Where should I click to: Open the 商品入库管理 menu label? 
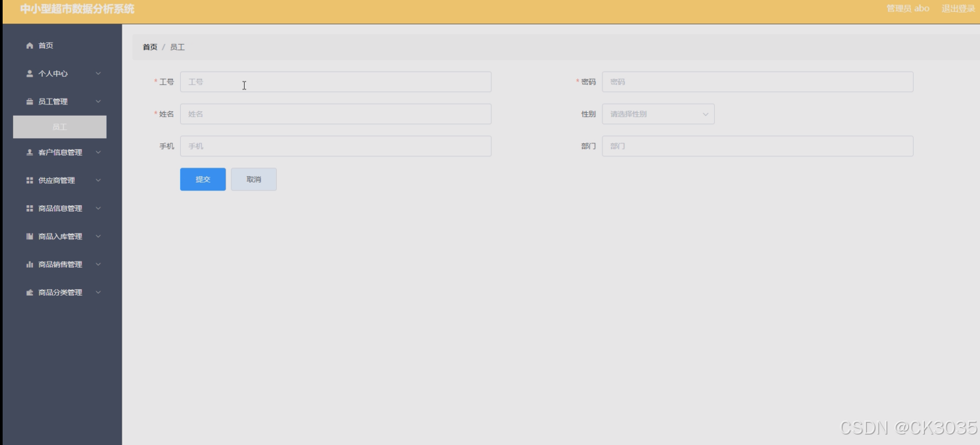[x=61, y=237]
